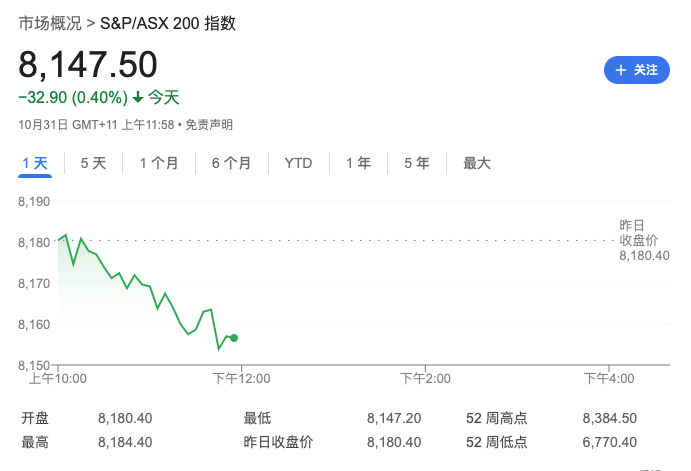Image resolution: width=691 pixels, height=471 pixels.
Task: Click the plus icon on 关注 button
Action: pos(621,70)
